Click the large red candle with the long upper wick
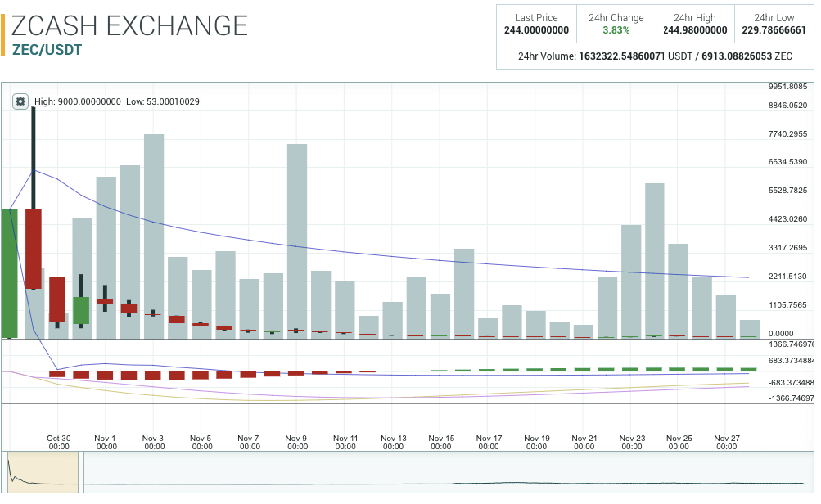Screen dimensions: 821x504 [34, 249]
